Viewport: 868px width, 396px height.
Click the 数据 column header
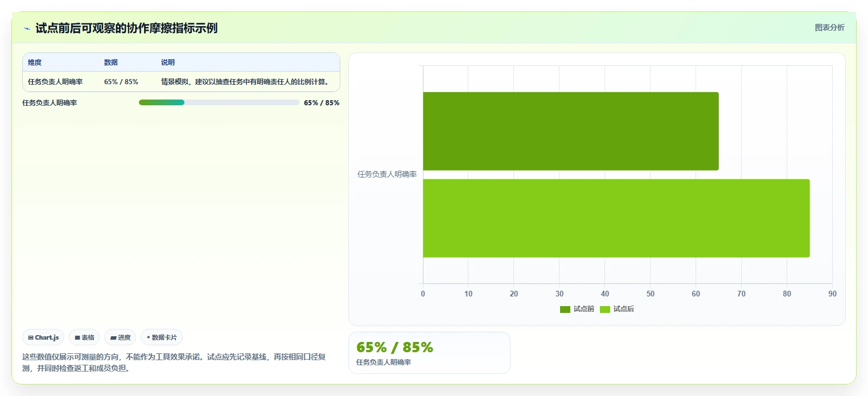pyautogui.click(x=111, y=63)
